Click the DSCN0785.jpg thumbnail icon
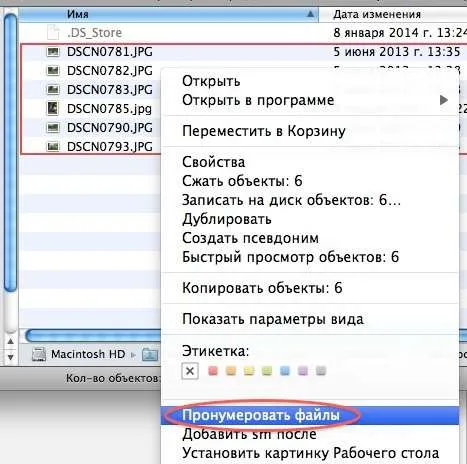 click(x=53, y=109)
